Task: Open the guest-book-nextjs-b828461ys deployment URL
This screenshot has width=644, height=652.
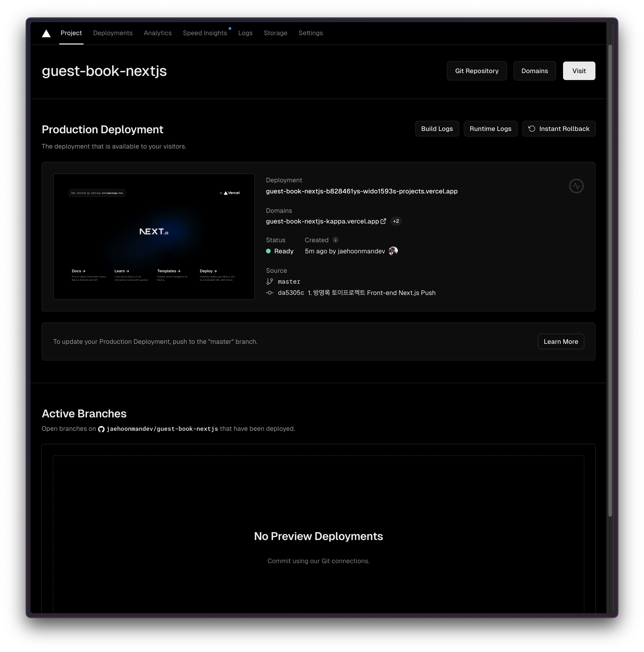Action: 362,191
